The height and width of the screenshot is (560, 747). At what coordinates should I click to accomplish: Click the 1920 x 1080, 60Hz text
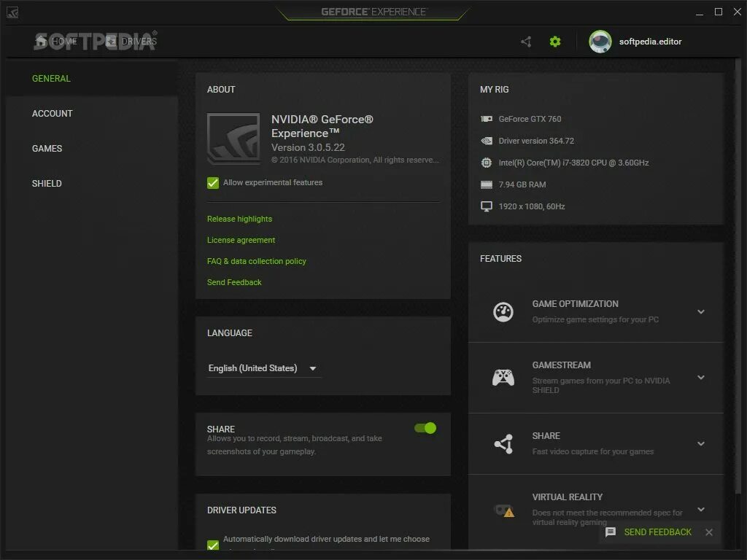[532, 206]
